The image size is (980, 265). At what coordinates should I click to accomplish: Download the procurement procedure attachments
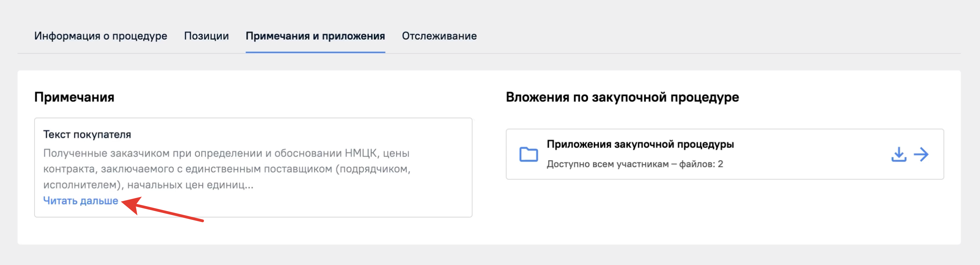click(899, 155)
